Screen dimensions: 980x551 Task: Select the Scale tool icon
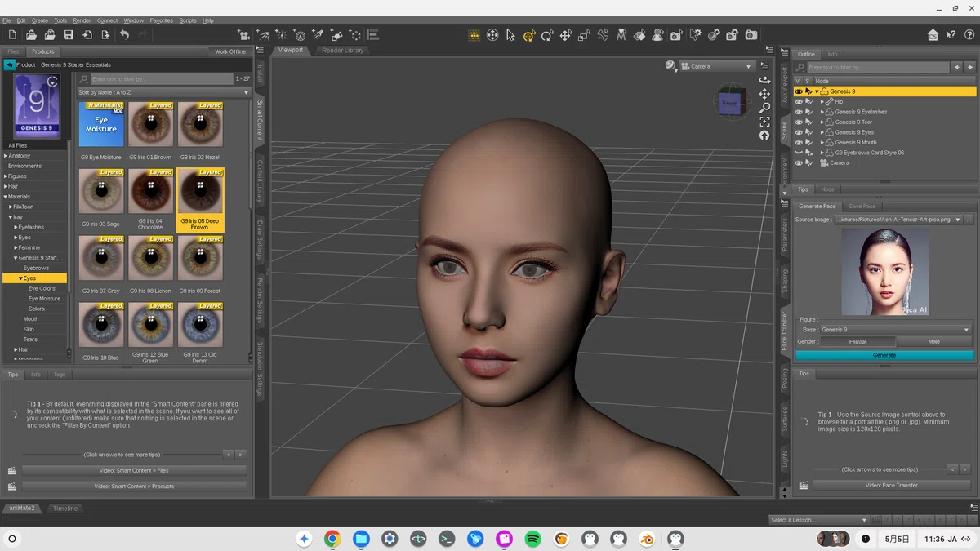pyautogui.click(x=584, y=35)
